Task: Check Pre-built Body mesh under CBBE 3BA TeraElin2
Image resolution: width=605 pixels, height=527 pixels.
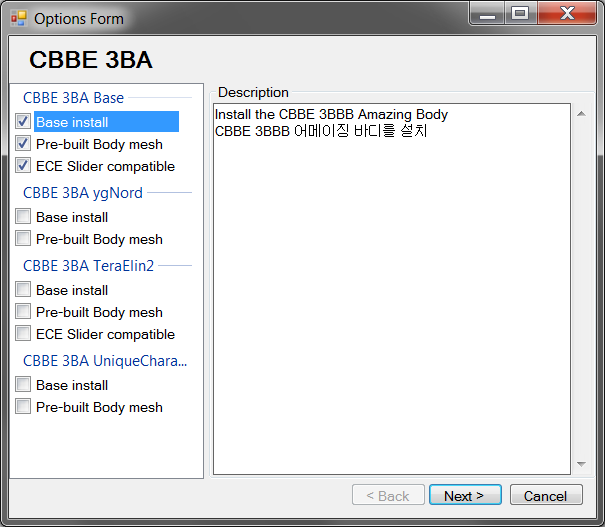Action: 23,312
